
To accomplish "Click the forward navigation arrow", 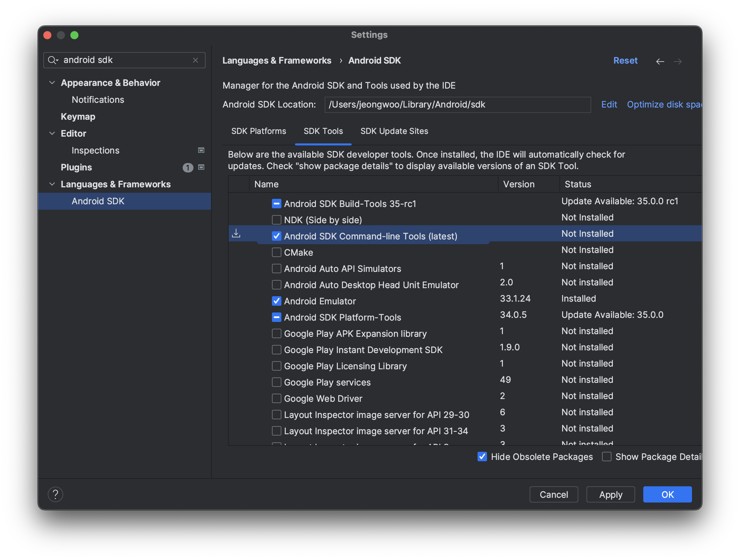I will [677, 61].
